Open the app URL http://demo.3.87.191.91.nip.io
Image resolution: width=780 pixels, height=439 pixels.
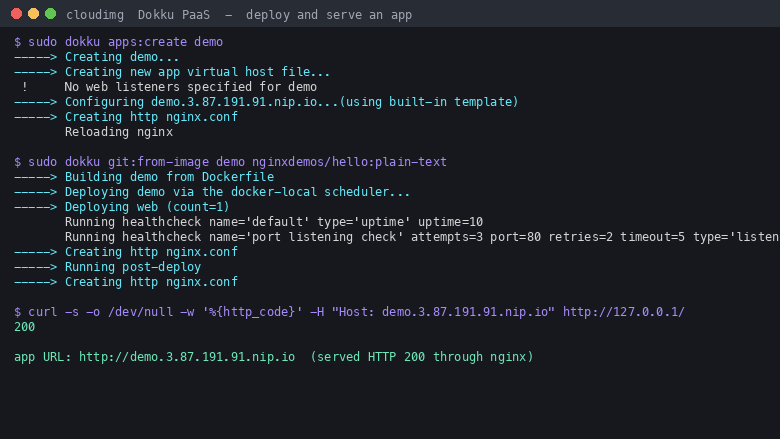187,357
